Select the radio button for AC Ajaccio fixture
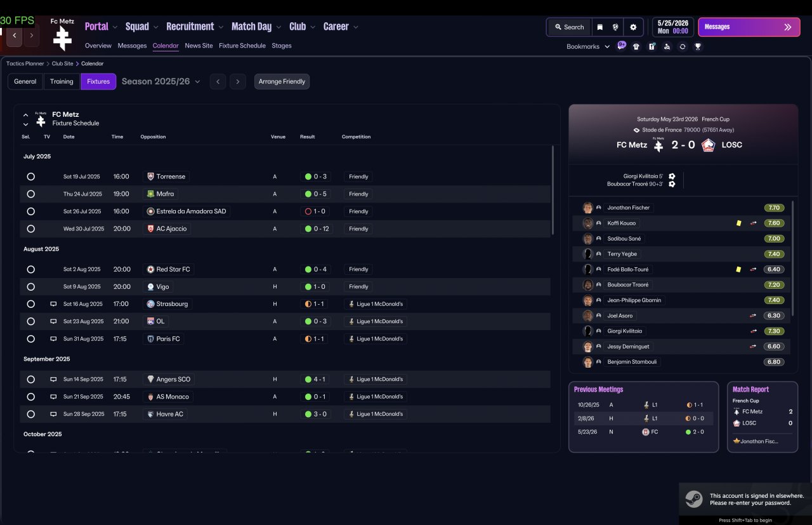Image resolution: width=812 pixels, height=525 pixels. [x=30, y=229]
